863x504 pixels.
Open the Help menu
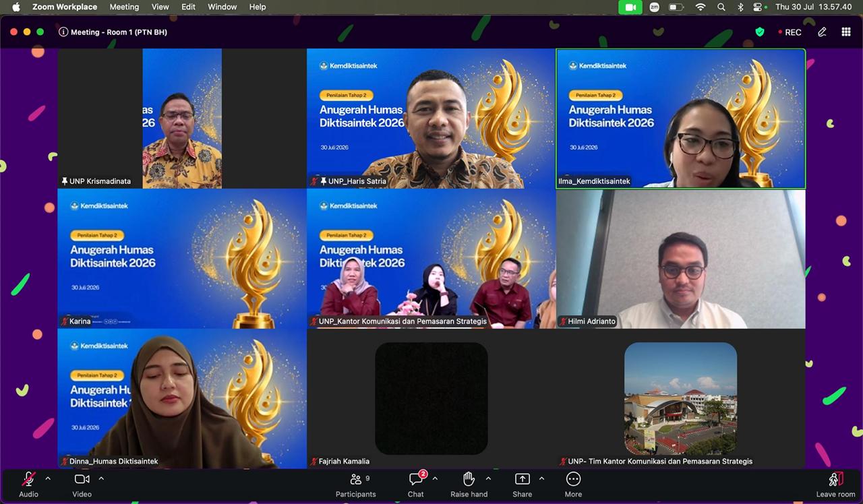tap(258, 7)
